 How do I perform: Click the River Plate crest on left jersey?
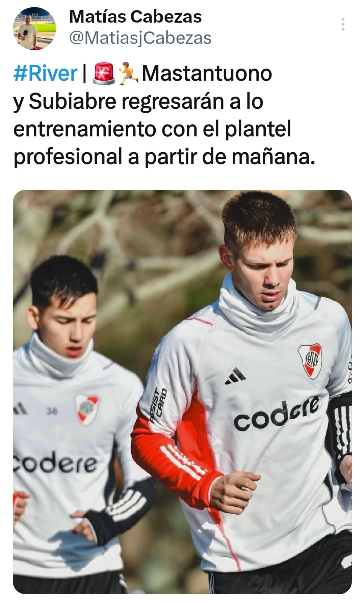(x=87, y=409)
